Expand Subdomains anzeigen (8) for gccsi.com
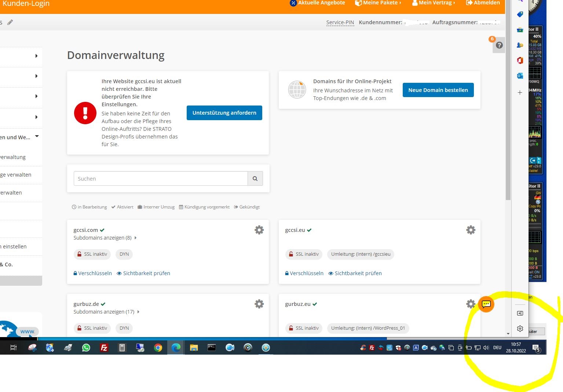 tap(105, 238)
